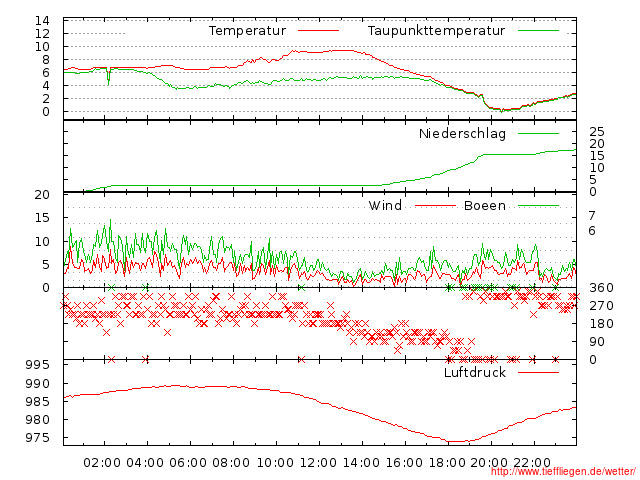
Task: Click the red Luftdruck legend line
Action: (538, 372)
